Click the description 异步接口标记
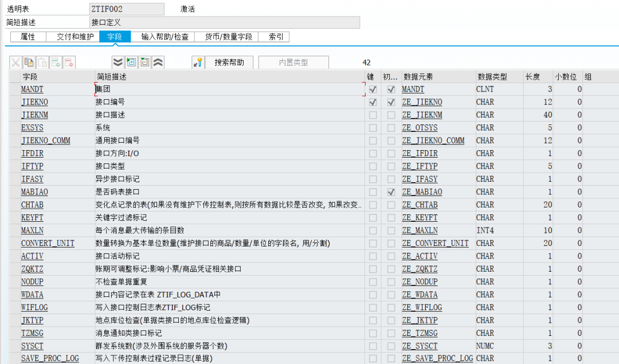Image resolution: width=619 pixels, height=364 pixels. 117,179
